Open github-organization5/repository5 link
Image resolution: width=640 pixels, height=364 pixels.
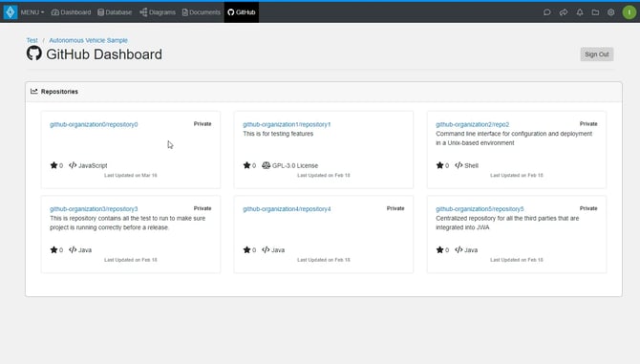480,209
